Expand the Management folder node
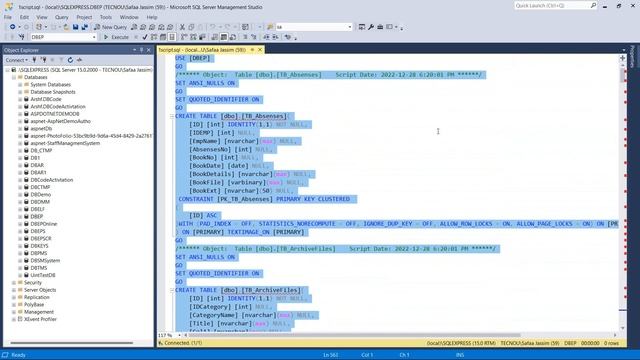The height and width of the screenshot is (360, 640). pyautogui.click(x=13, y=312)
